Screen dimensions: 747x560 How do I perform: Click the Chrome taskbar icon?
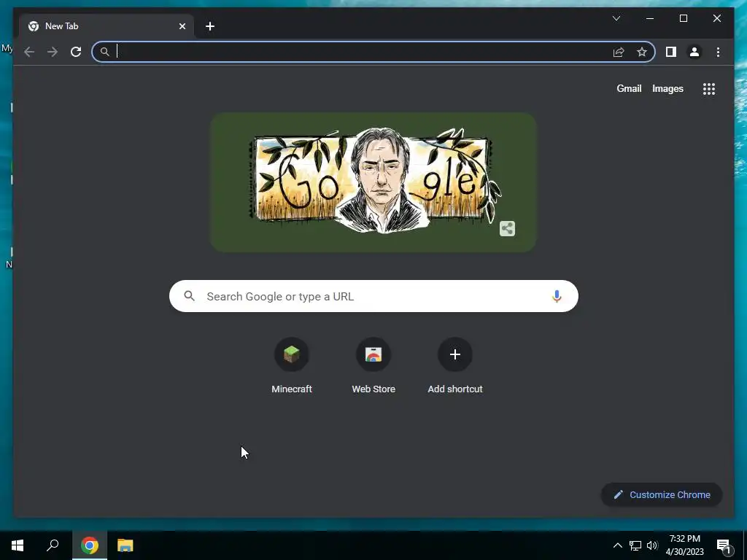[90, 545]
